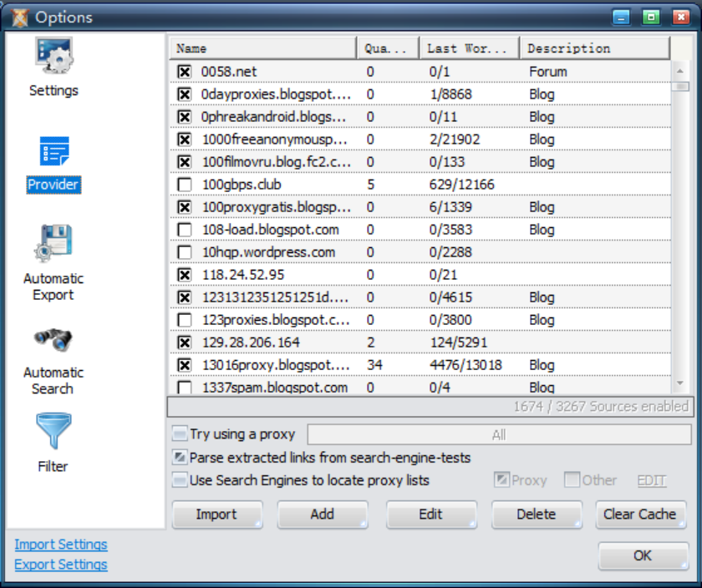
Task: Enable the 100gbps.club provider checkbox
Action: [185, 185]
